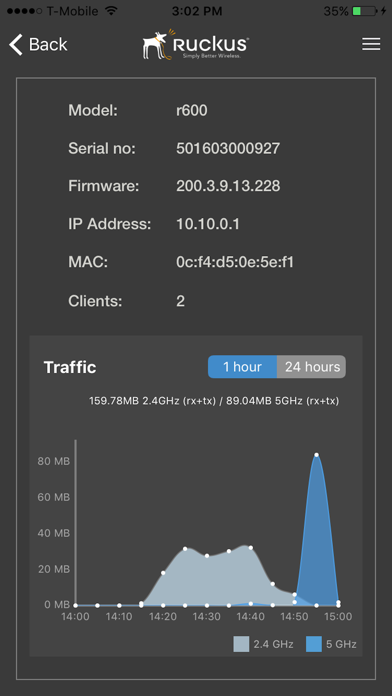Tap the Clients count 2
The height and width of the screenshot is (696, 392).
pos(180,301)
